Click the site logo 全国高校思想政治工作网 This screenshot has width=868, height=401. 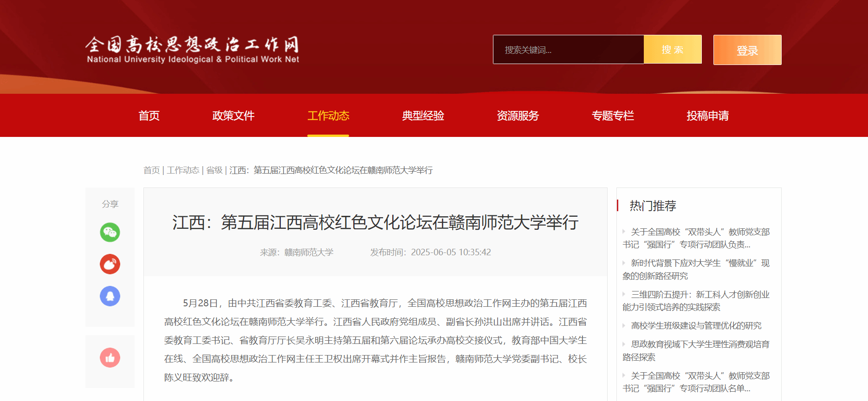point(193,50)
